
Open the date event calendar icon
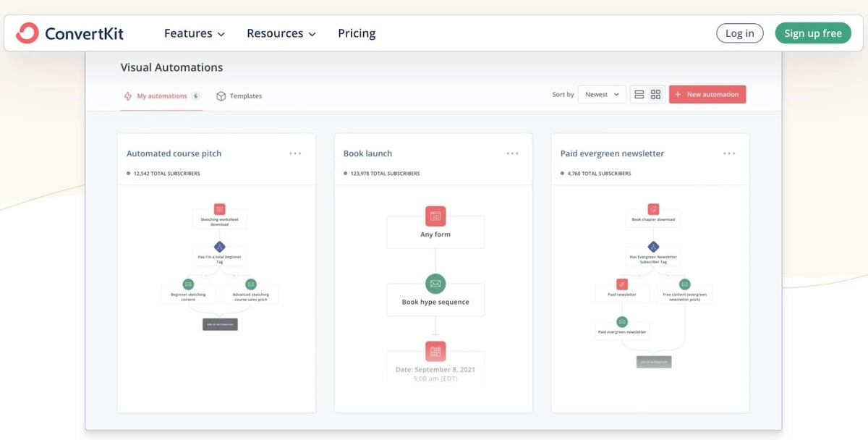tap(435, 351)
